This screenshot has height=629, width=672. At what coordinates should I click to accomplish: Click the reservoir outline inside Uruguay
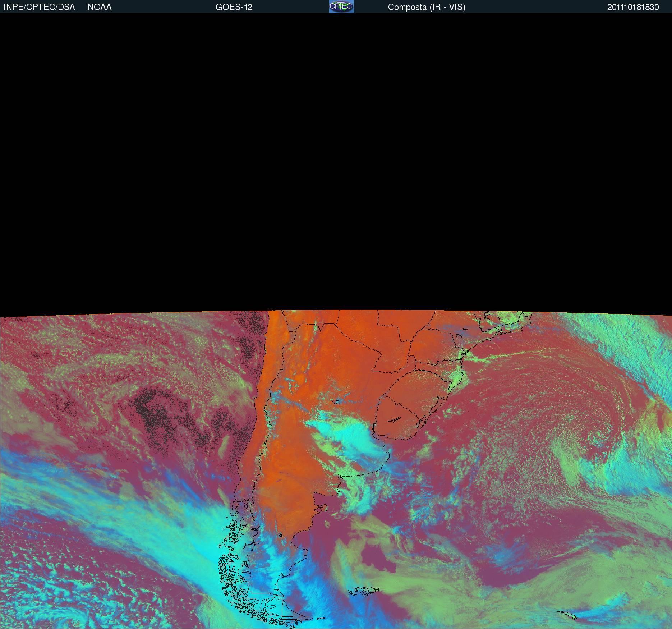click(x=395, y=419)
